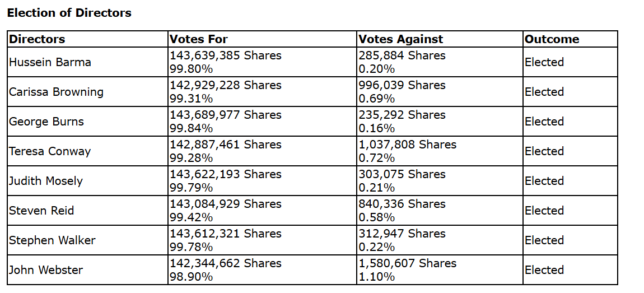The height and width of the screenshot is (293, 644).
Task: Select the 1,580,607 Shares votes-against value
Action: click(x=408, y=263)
